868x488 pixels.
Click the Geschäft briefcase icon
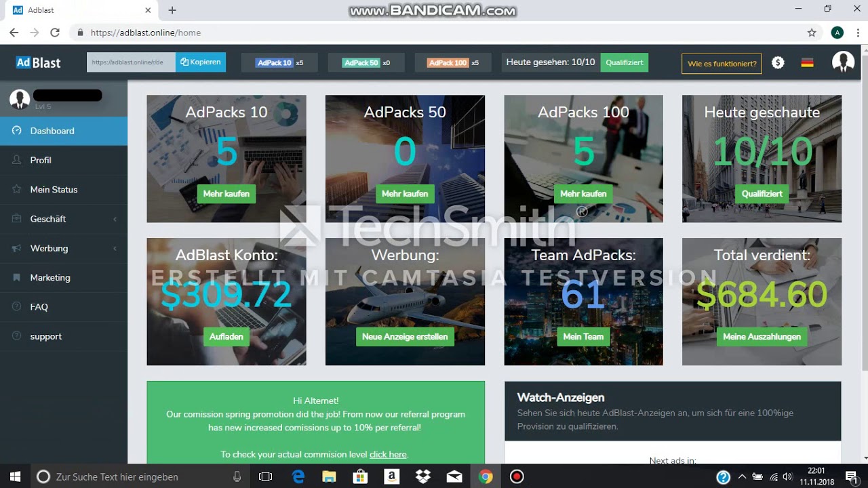pos(16,219)
